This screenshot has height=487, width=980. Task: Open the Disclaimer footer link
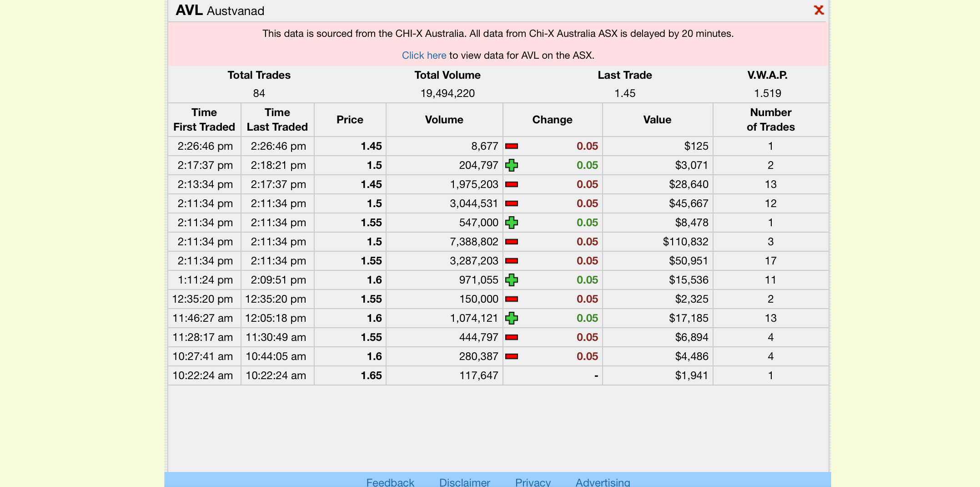click(x=464, y=482)
